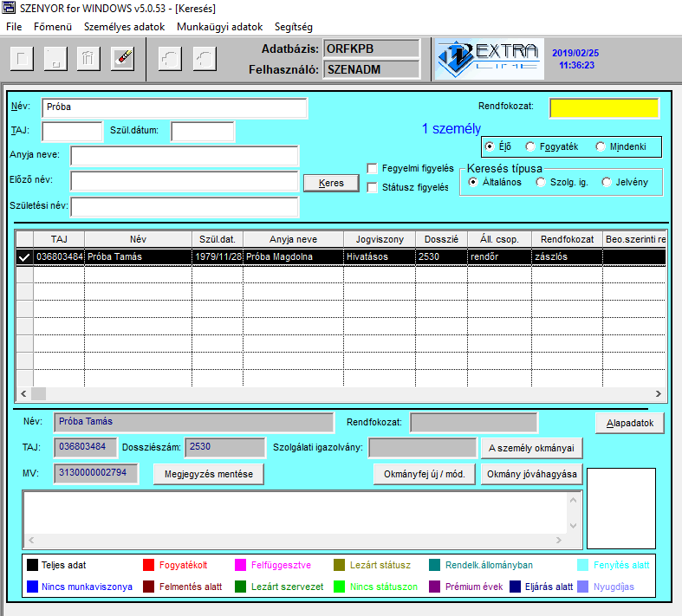Select the Fogyaték radio option
Screen dimensions: 682x616
[x=530, y=147]
